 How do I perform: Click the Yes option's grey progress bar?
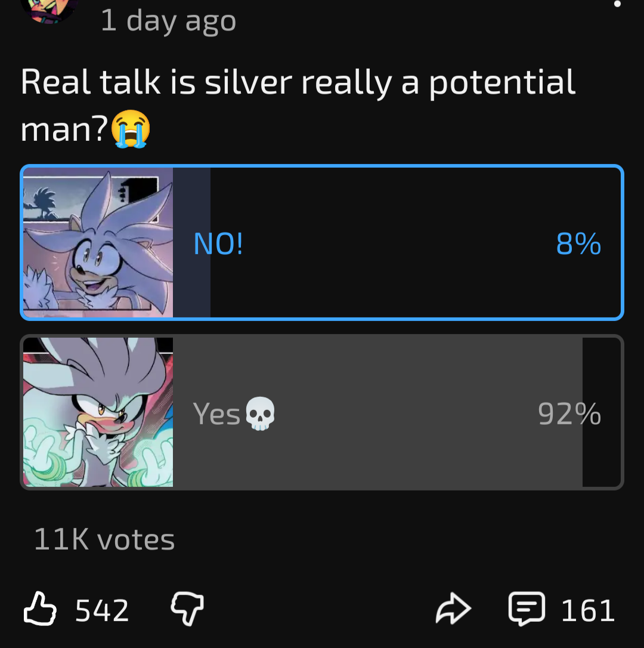click(377, 412)
